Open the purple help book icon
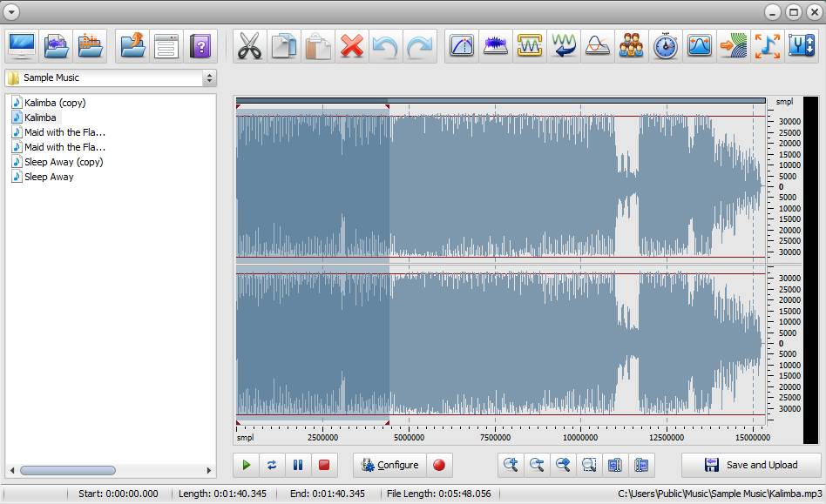The height and width of the screenshot is (504, 826). (x=200, y=46)
